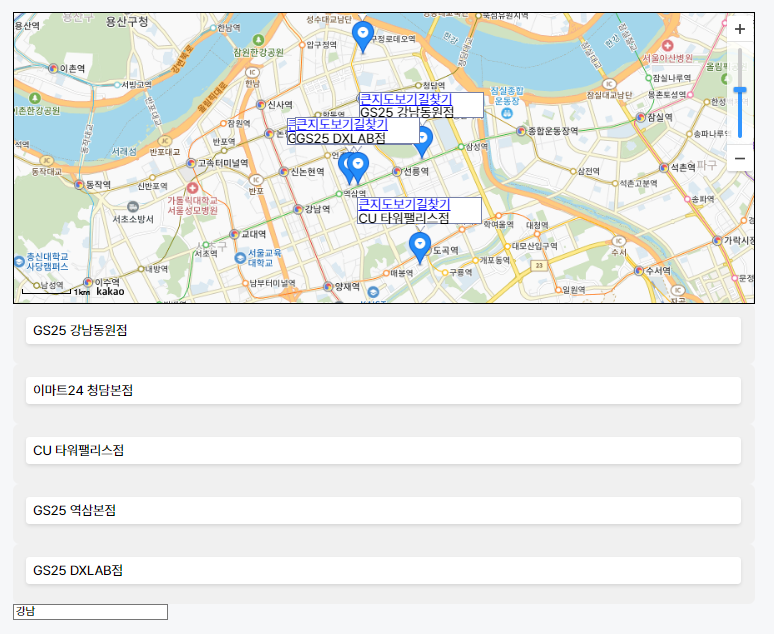Click the 남부터미널역 map label

[x=272, y=283]
